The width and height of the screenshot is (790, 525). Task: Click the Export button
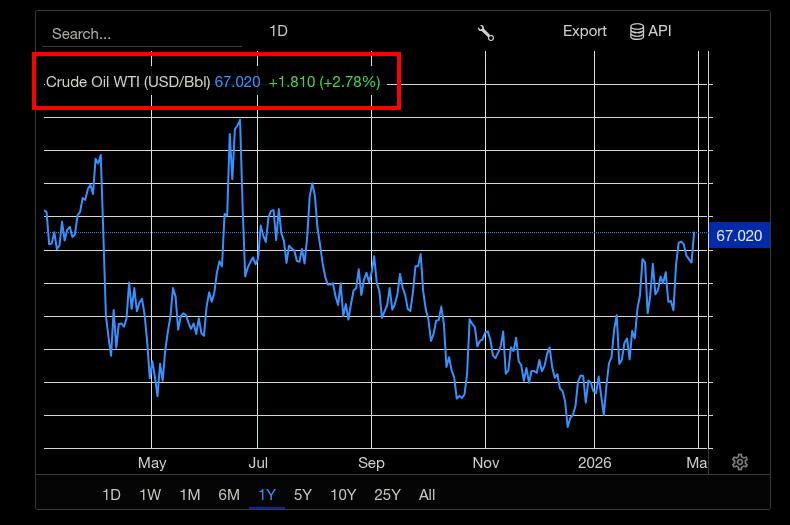click(x=584, y=31)
